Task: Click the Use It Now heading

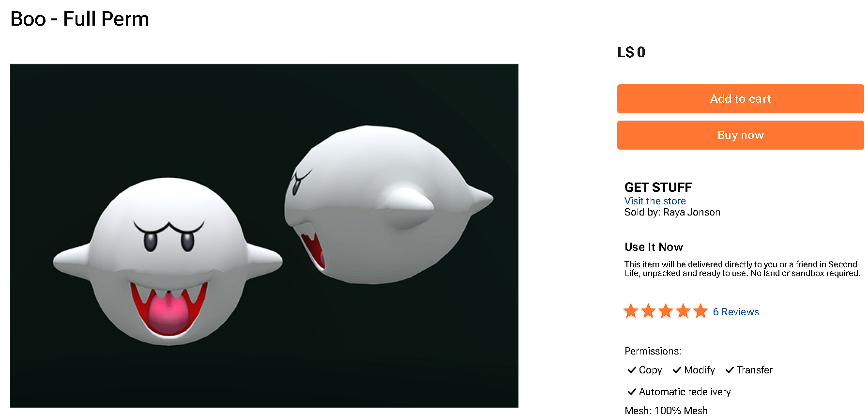Action: coord(654,247)
